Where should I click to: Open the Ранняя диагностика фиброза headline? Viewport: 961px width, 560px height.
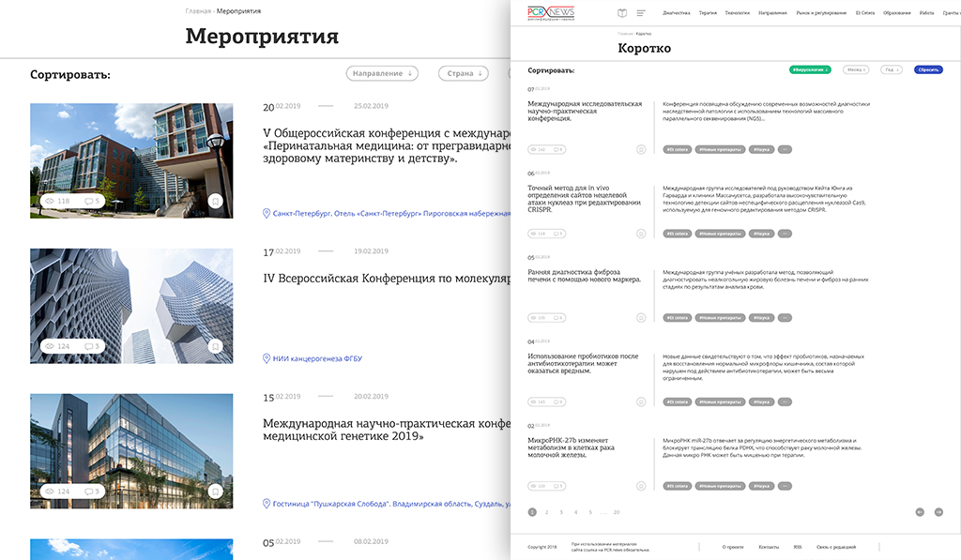(x=584, y=276)
